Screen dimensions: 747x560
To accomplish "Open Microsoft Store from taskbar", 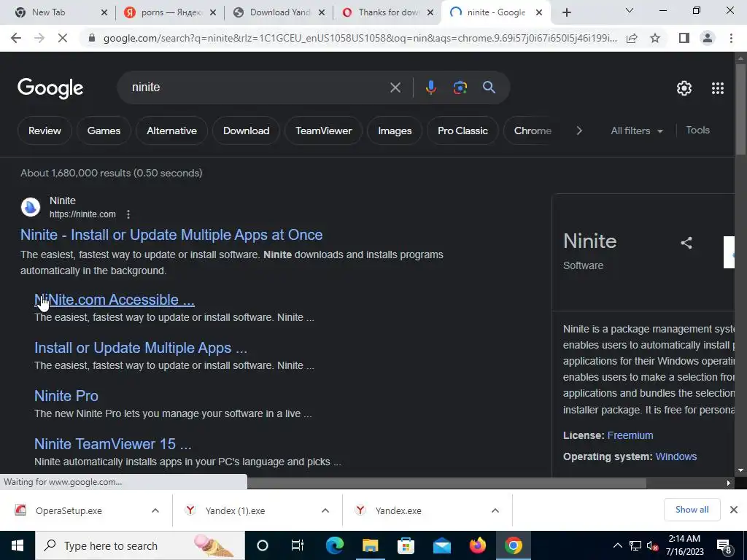I will 406,545.
